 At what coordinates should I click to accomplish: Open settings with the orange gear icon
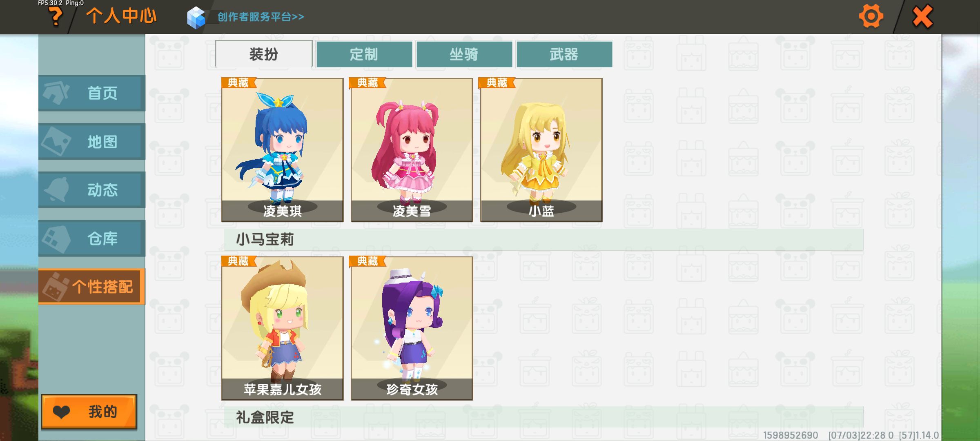tap(871, 17)
